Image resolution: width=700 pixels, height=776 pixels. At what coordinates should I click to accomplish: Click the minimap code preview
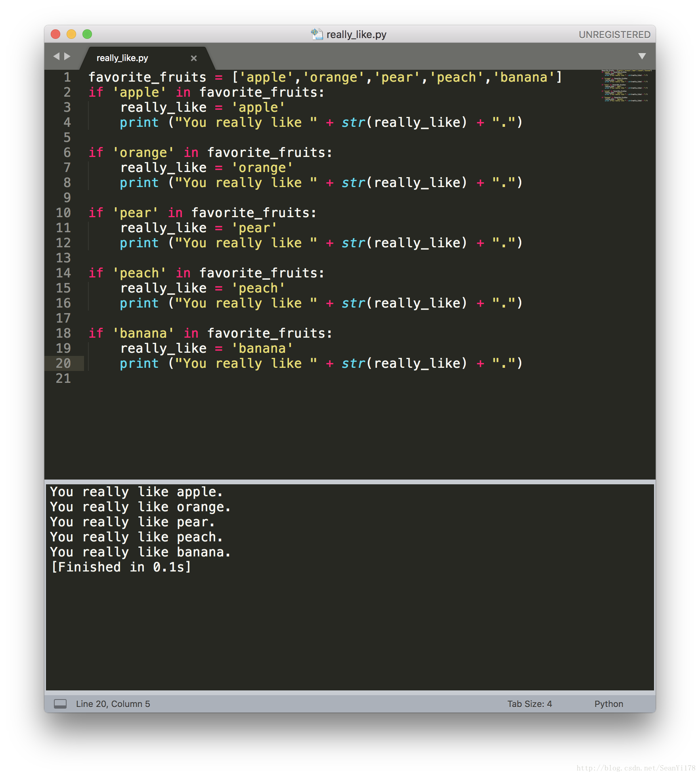tap(626, 86)
